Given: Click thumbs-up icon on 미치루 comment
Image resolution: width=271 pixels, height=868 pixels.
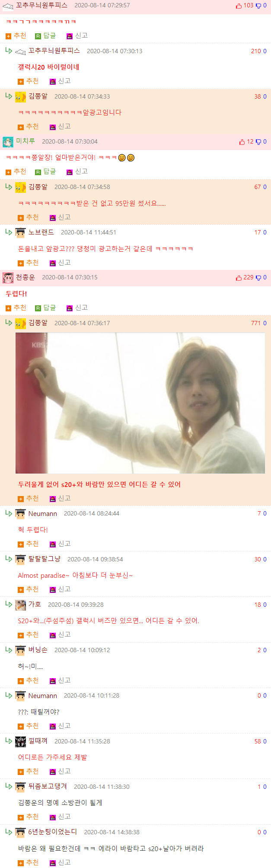Looking at the screenshot, I should click(242, 142).
